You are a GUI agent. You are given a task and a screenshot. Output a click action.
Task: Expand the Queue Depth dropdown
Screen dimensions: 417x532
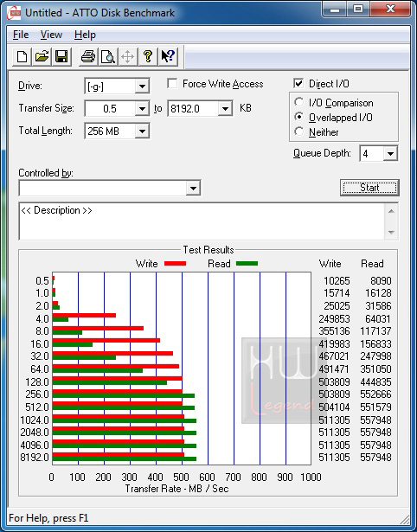click(390, 154)
